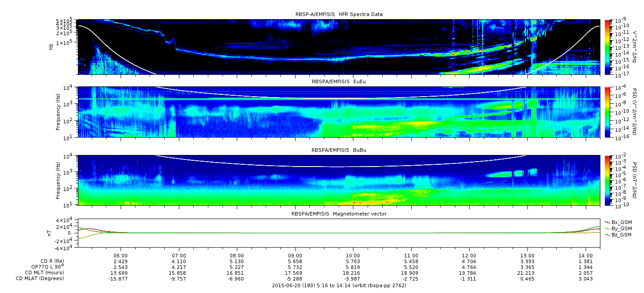This screenshot has height=293, width=644.
Task: Click the RBSPA/EMFISIS BuBu panel title
Action: tap(339, 151)
